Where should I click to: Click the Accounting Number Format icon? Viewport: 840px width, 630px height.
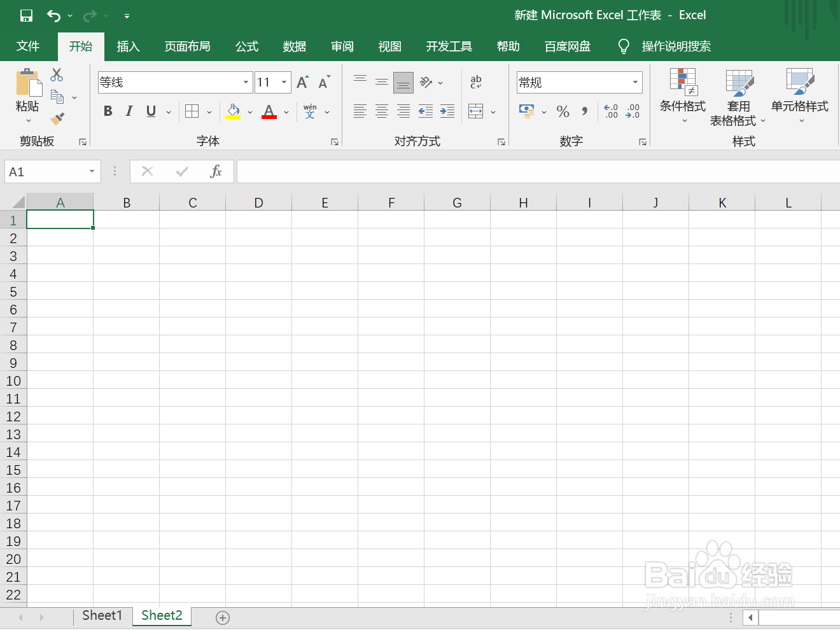tap(527, 111)
